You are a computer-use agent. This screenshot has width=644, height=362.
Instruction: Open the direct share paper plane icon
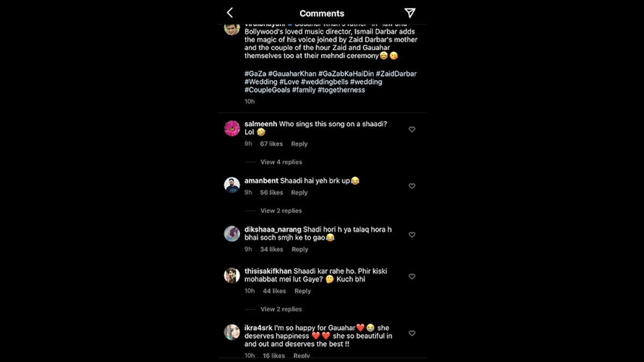[x=410, y=13]
